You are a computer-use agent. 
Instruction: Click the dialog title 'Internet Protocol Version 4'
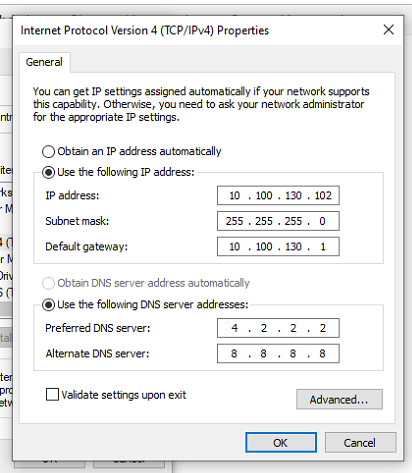(x=89, y=30)
